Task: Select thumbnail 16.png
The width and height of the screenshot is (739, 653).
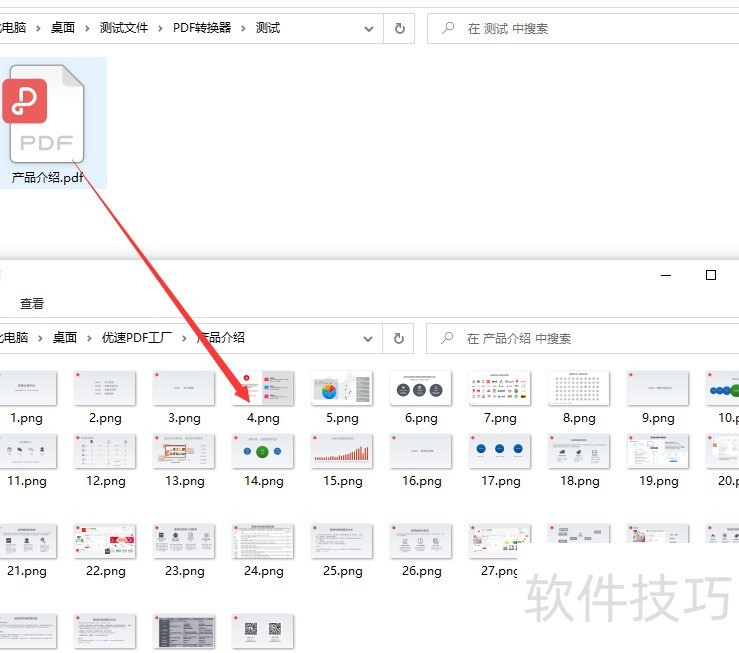Action: [x=420, y=451]
